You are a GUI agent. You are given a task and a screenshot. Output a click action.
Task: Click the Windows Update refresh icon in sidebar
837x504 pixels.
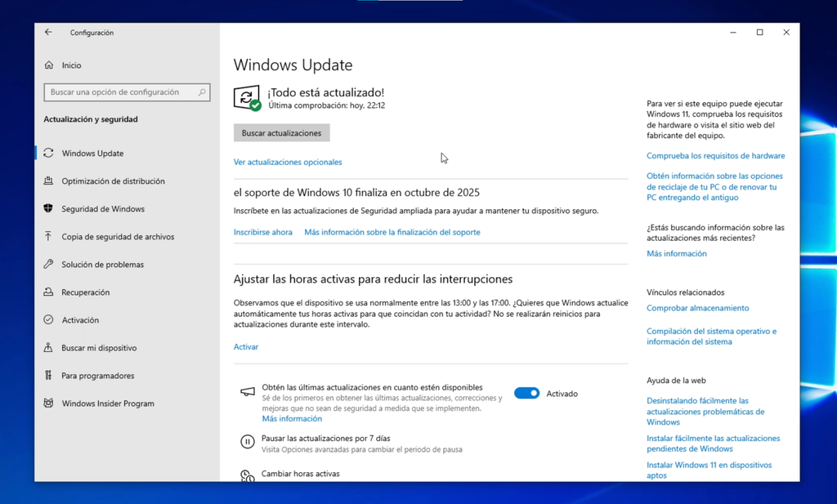[48, 153]
